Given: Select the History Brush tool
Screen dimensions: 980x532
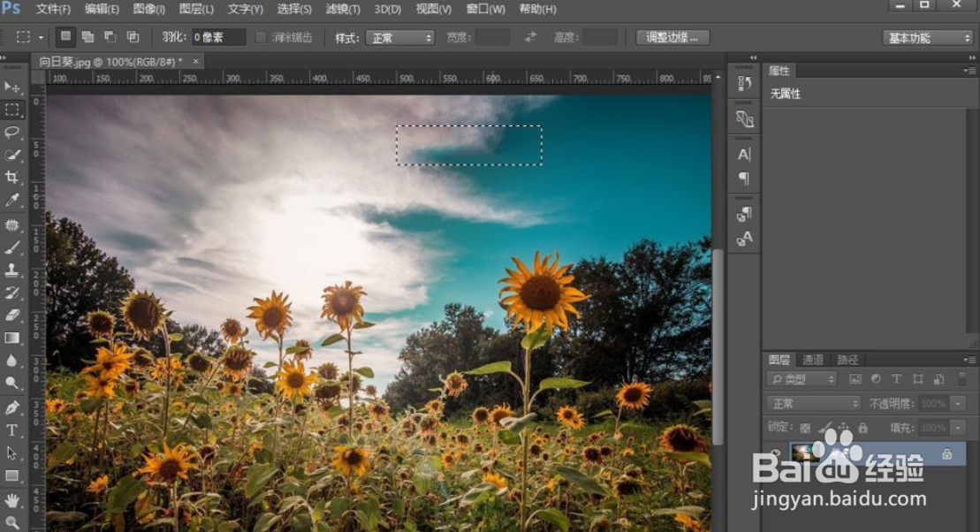Looking at the screenshot, I should (11, 293).
